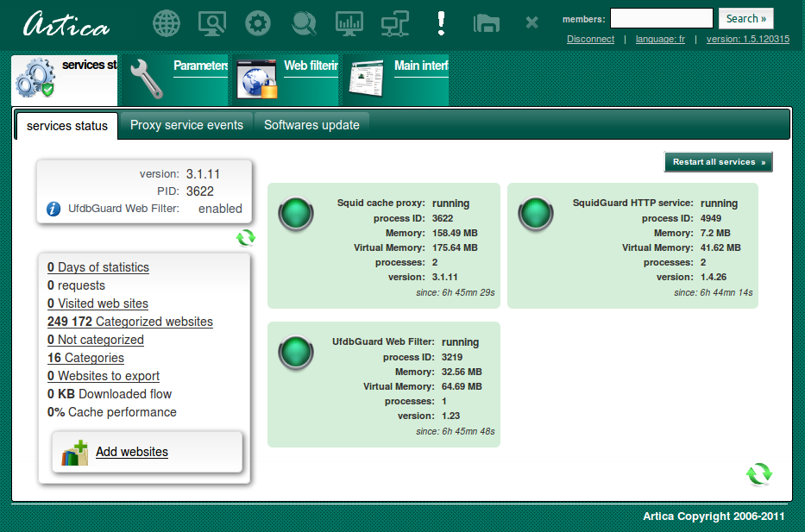Click the Add websites bag icon
Image resolution: width=805 pixels, height=532 pixels.
[x=75, y=453]
